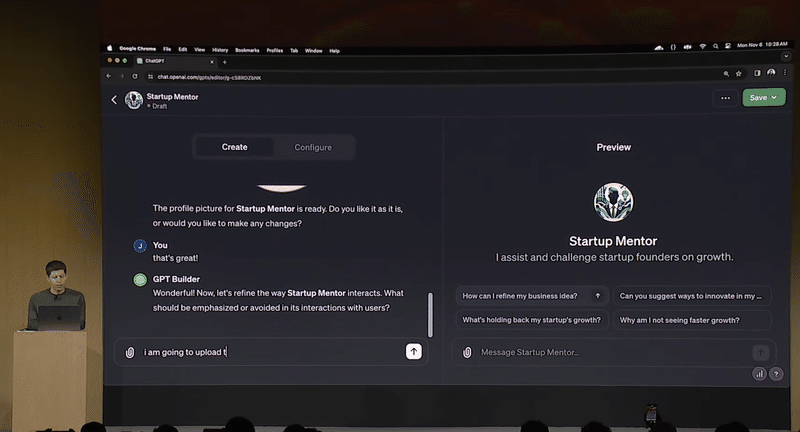Viewport: 800px width, 432px height.
Task: Click the GPT Builder avatar in the chat
Action: pos(140,279)
